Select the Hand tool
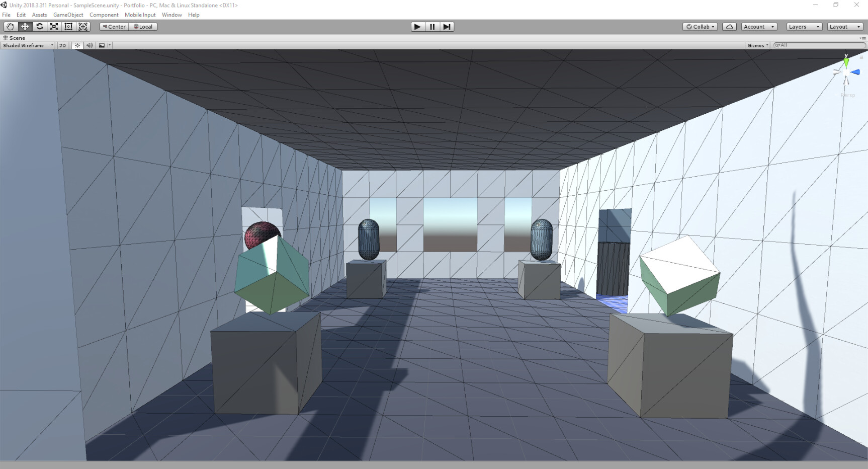Viewport: 868px width, 469px height. [x=10, y=27]
